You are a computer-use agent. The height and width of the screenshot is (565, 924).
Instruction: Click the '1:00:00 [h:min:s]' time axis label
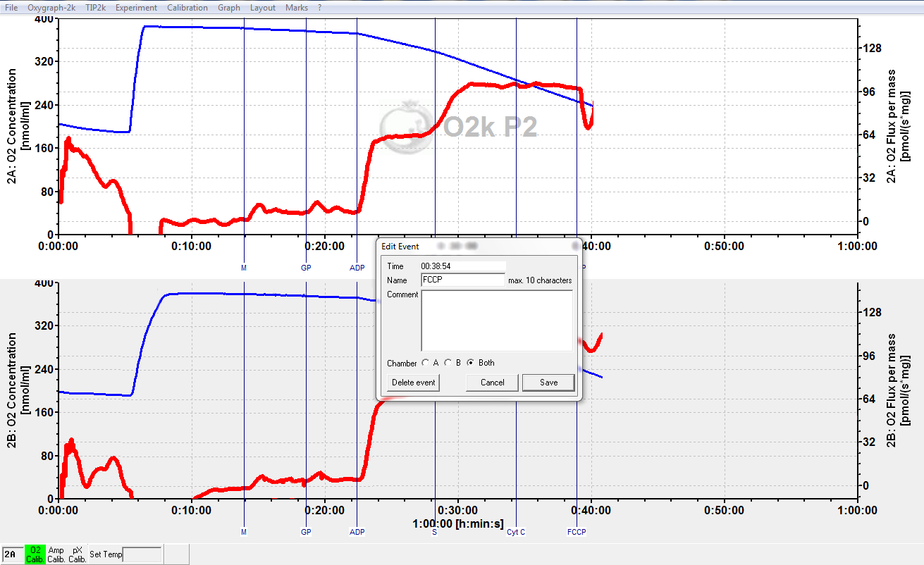click(x=460, y=525)
